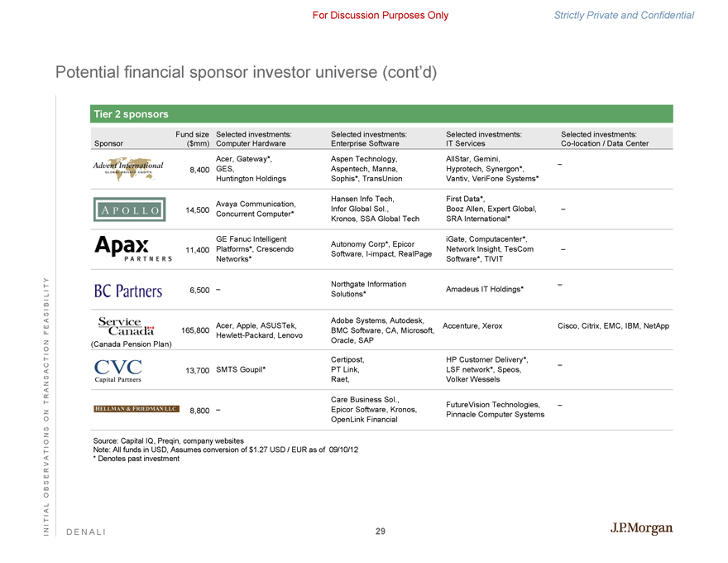
Task: Click the Apax Partners logo
Action: [x=133, y=248]
